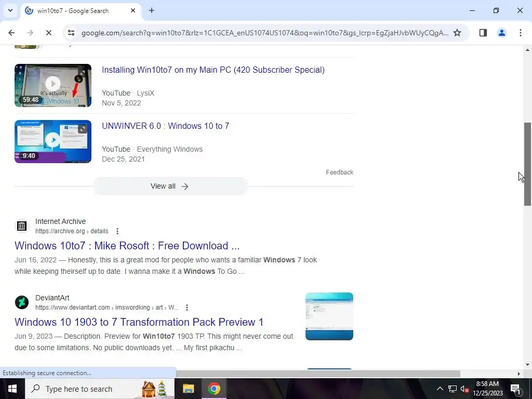Click the DeviantArt site name

pos(52,298)
